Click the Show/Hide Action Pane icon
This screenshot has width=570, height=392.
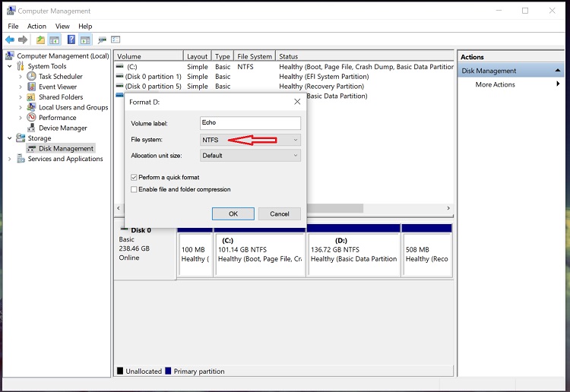(85, 40)
